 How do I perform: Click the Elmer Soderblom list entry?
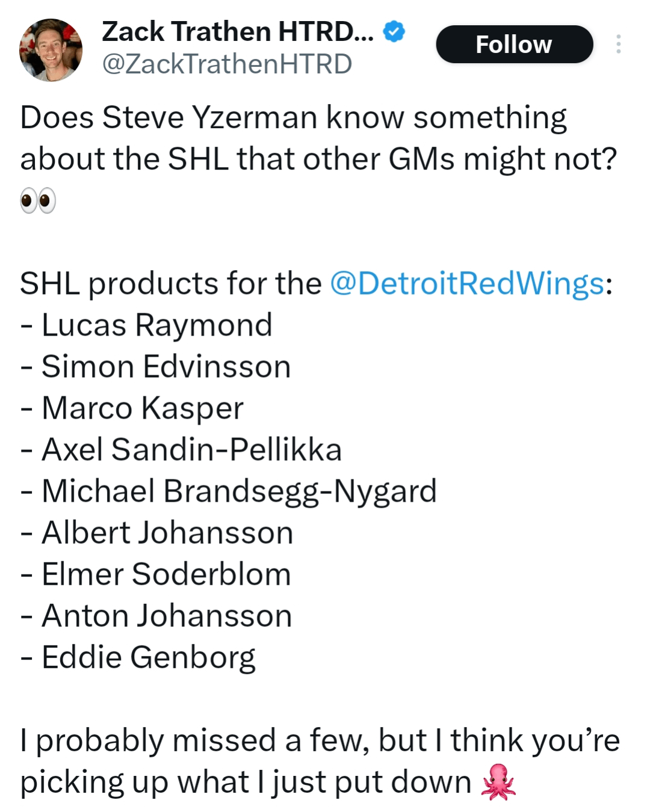tap(166, 574)
